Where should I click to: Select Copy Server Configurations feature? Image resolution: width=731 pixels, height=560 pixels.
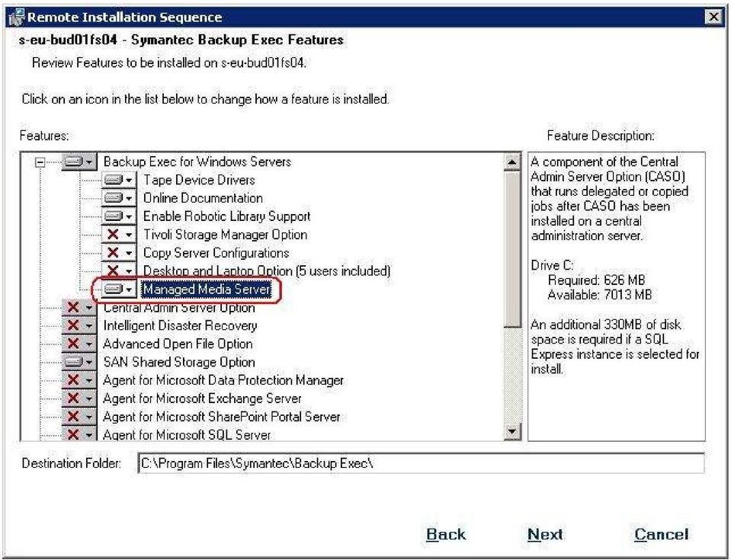pyautogui.click(x=216, y=253)
